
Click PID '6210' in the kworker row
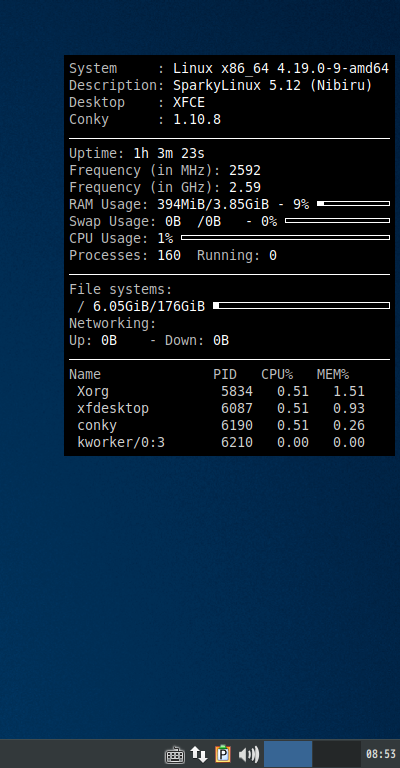point(237,442)
